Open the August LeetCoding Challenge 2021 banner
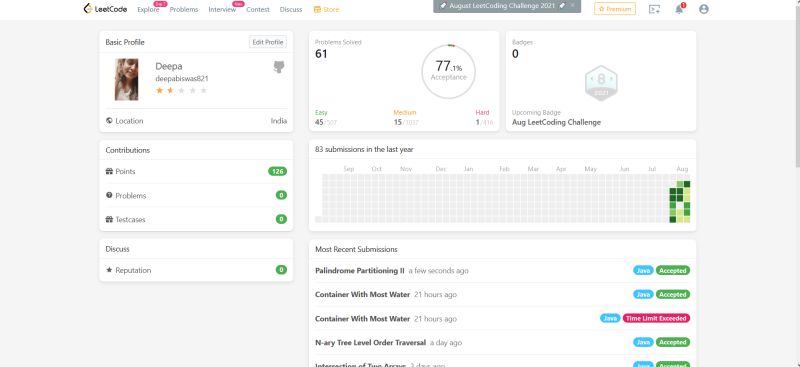This screenshot has height=367, width=800. click(x=502, y=6)
